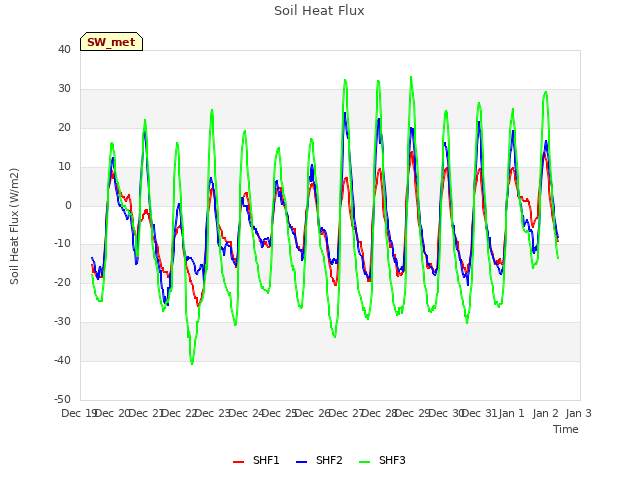Viewport: 640px width, 480px height.
Task: Click the Time x-axis label
Action: (x=566, y=429)
